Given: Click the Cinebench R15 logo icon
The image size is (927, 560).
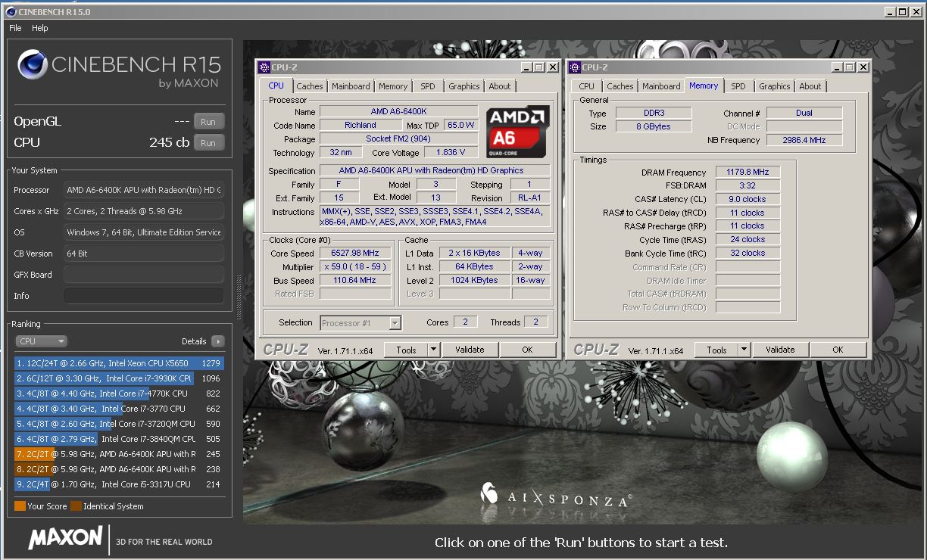Looking at the screenshot, I should point(32,65).
